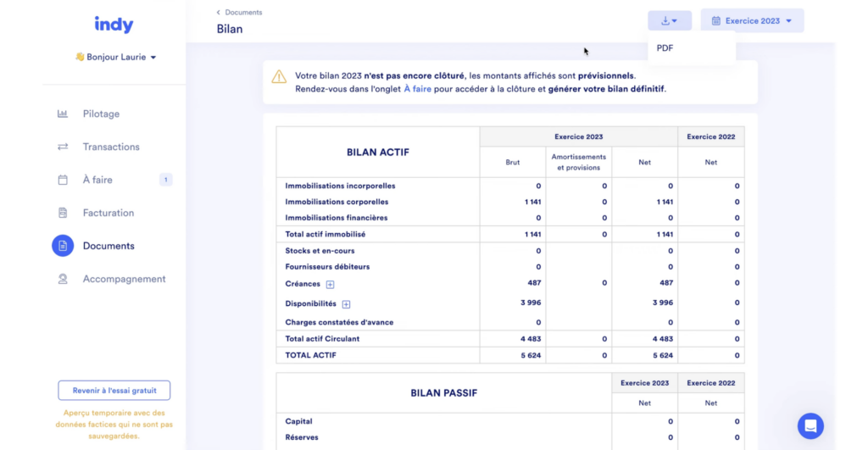Screen dimensions: 868x450
Task: Click the BILAN ACTIF heading
Action: 377,153
